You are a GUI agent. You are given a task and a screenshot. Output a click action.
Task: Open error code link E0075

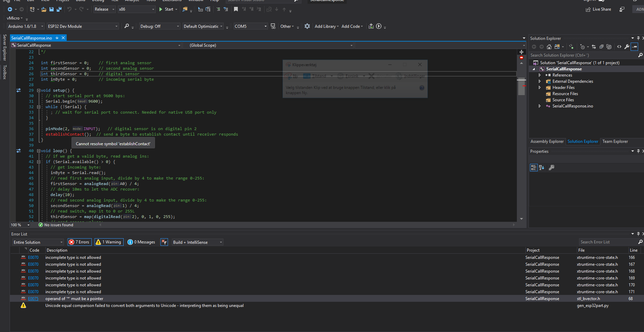[33, 299]
